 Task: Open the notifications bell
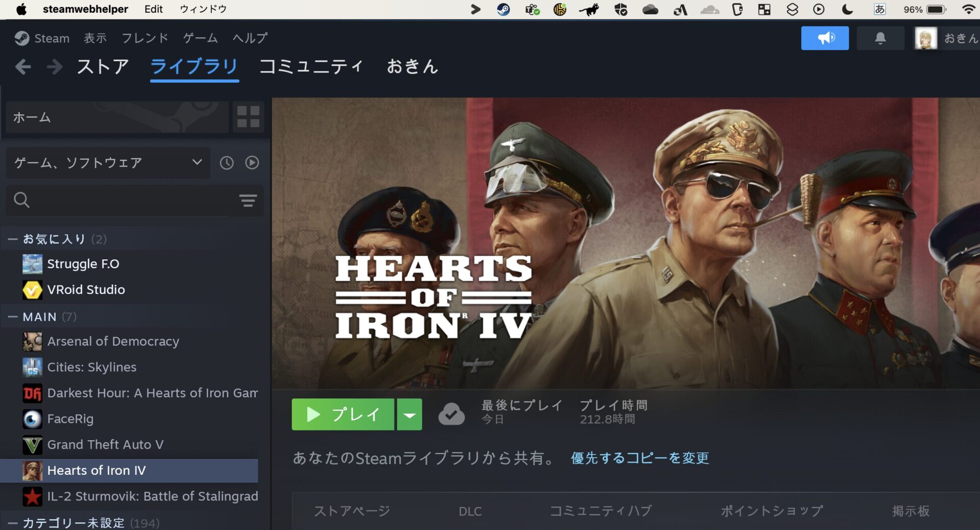coord(880,38)
